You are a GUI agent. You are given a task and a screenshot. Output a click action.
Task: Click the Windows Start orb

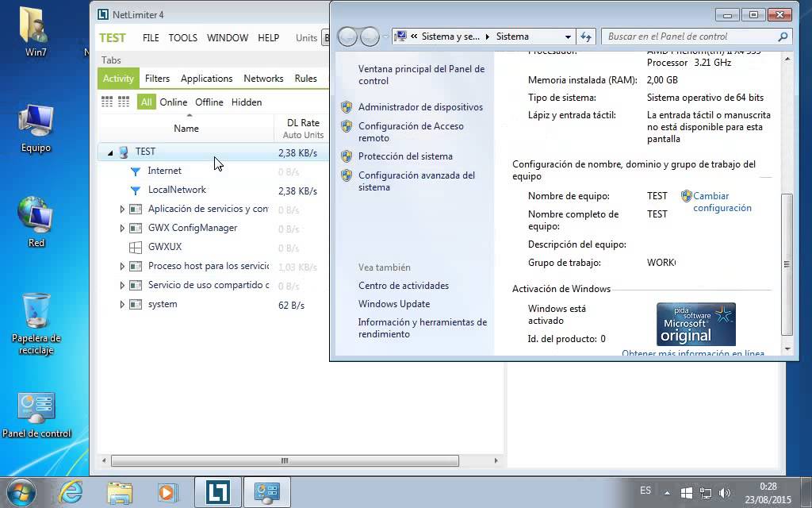pyautogui.click(x=20, y=491)
